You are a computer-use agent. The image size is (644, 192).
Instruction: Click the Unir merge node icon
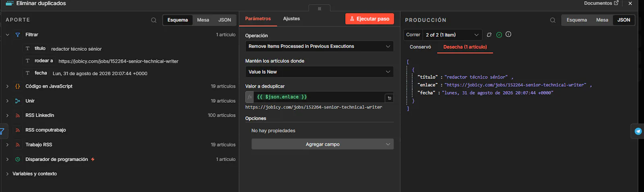18,101
